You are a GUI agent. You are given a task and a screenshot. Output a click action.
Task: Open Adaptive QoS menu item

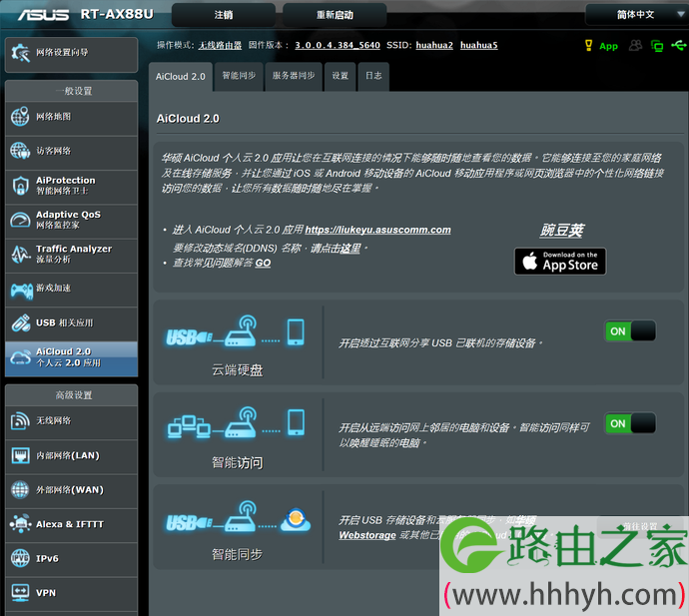pos(71,221)
